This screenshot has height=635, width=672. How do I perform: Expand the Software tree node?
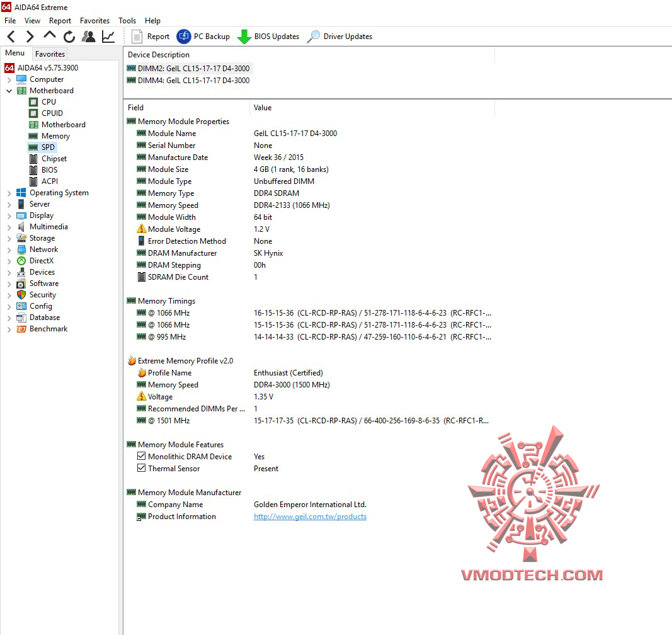pos(9,284)
